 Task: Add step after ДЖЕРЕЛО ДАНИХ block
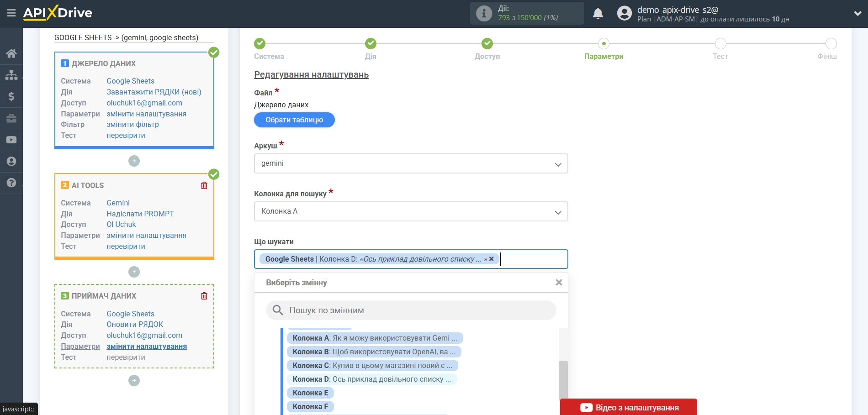coord(134,161)
